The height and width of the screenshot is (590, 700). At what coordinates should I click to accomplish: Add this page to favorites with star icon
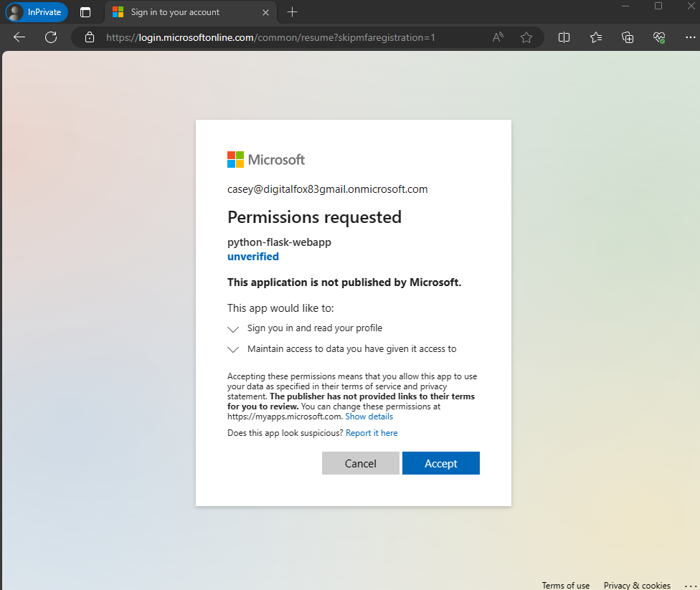tap(526, 37)
